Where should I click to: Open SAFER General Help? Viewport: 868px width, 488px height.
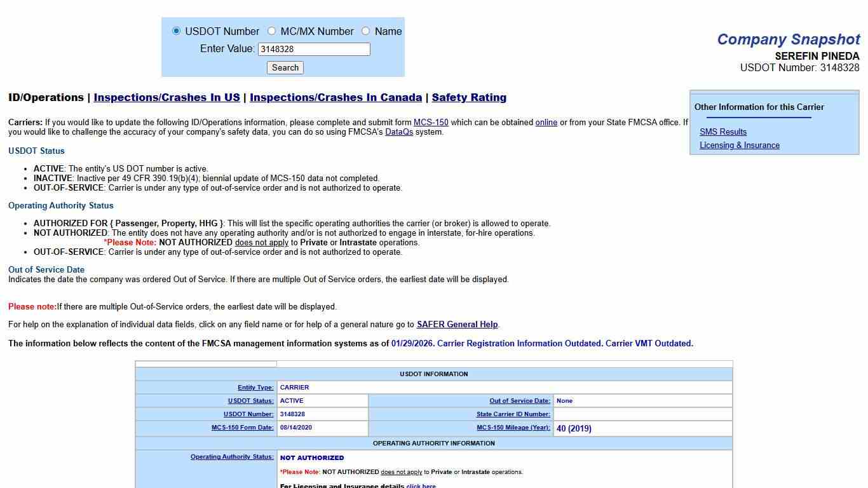pos(457,324)
